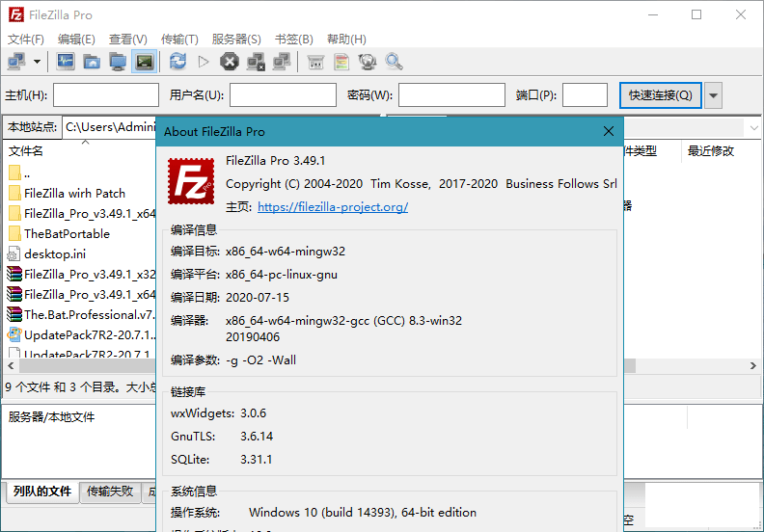
Task: Open the 文件(F) menu
Action: point(26,39)
